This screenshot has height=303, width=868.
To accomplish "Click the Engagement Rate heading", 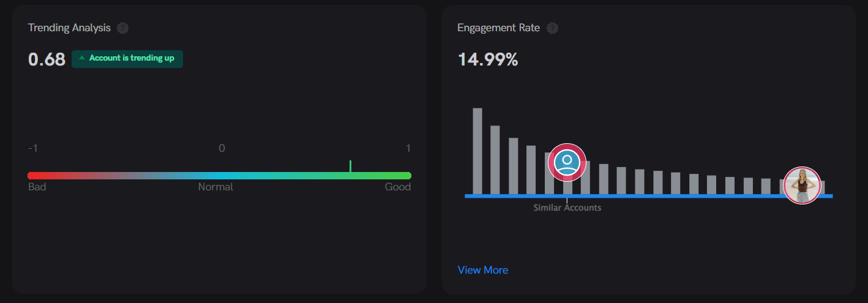I will [x=498, y=28].
